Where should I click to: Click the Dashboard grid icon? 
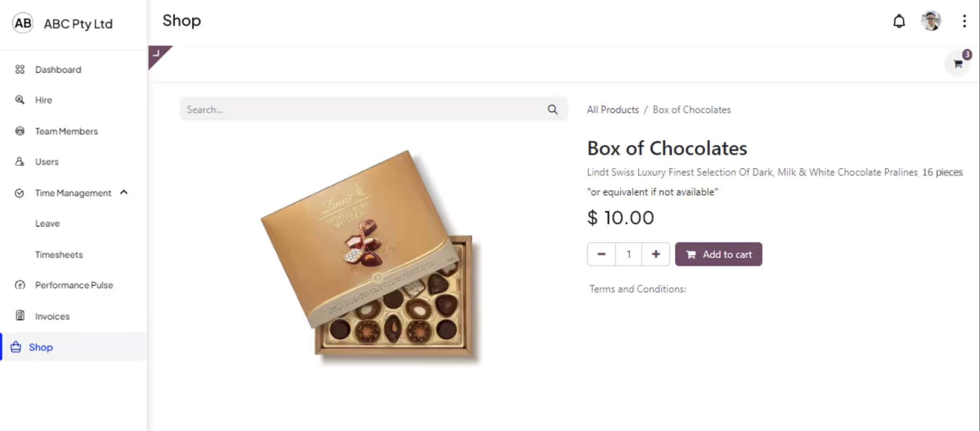20,70
